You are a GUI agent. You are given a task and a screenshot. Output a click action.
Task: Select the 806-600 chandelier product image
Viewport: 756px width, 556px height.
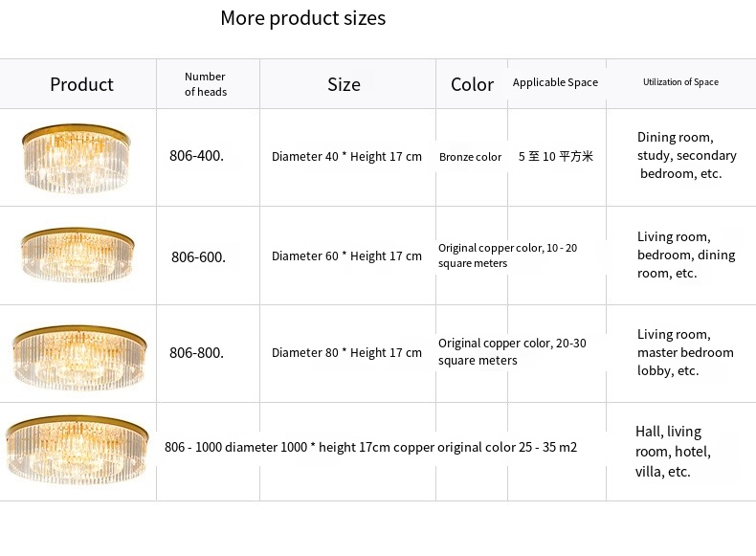tap(77, 255)
